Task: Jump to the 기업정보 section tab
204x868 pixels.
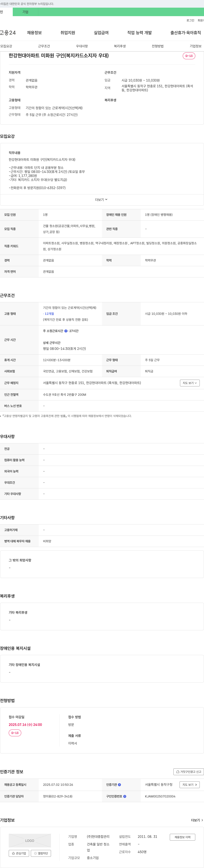Action: click(x=195, y=46)
